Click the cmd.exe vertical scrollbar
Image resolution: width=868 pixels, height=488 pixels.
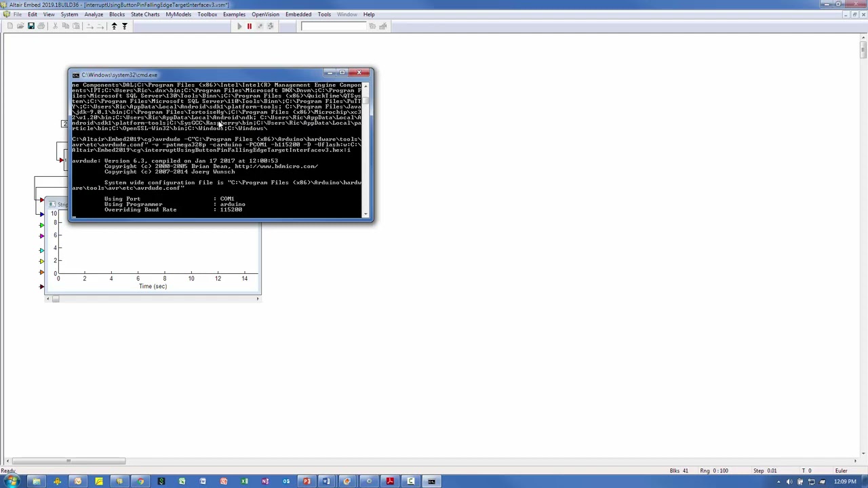(366, 149)
